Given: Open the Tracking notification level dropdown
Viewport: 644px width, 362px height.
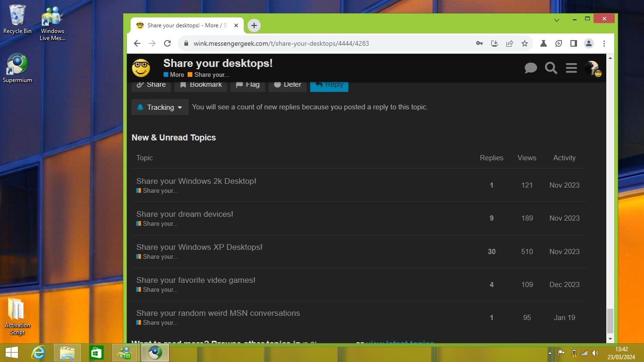Looking at the screenshot, I should pos(160,107).
